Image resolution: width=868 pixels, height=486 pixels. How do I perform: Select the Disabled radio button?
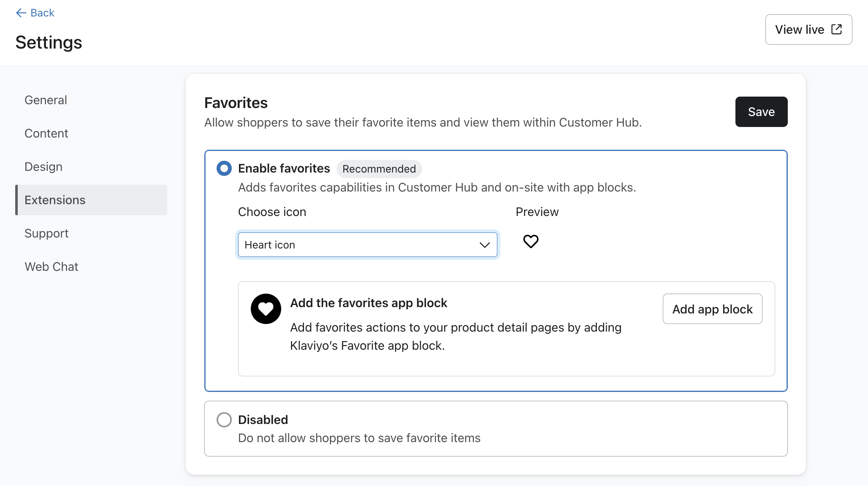[x=224, y=420]
